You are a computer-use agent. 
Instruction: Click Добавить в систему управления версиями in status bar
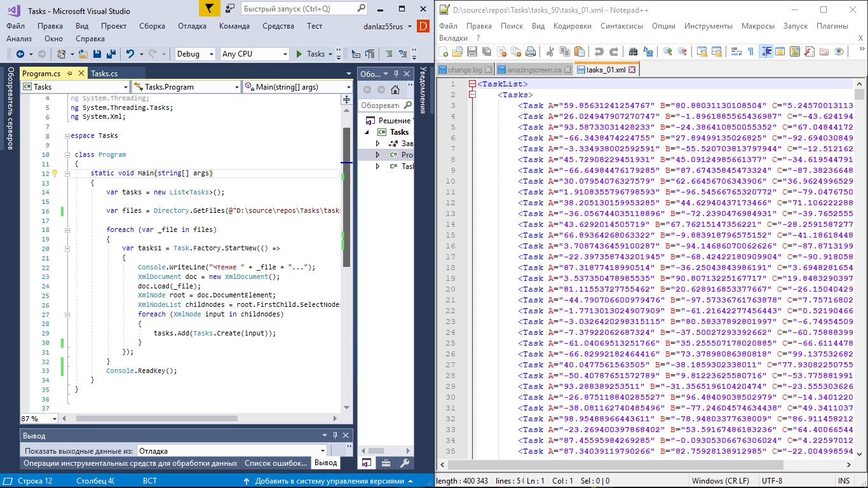[x=330, y=481]
